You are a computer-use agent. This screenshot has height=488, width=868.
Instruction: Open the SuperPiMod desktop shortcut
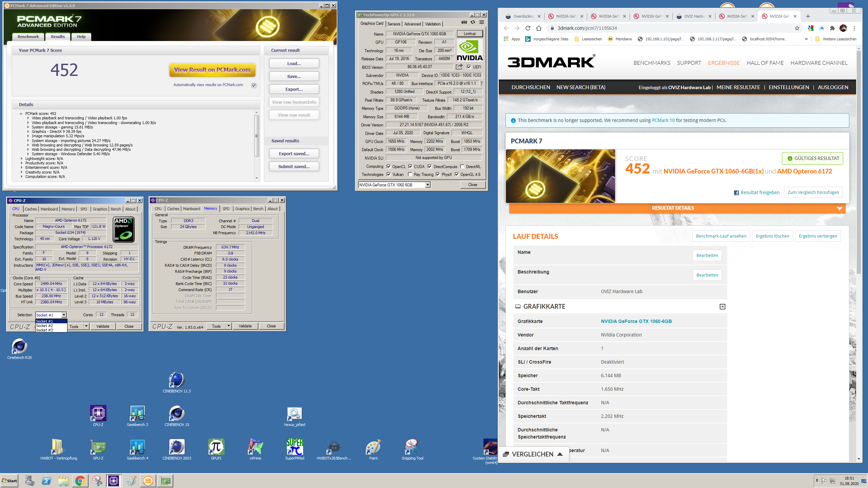tap(295, 449)
